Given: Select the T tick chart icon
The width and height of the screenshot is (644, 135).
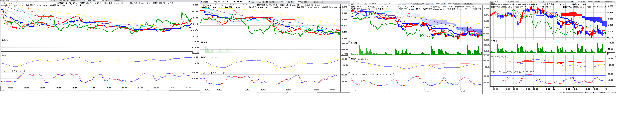Looking at the screenshot, I should click(277, 2).
